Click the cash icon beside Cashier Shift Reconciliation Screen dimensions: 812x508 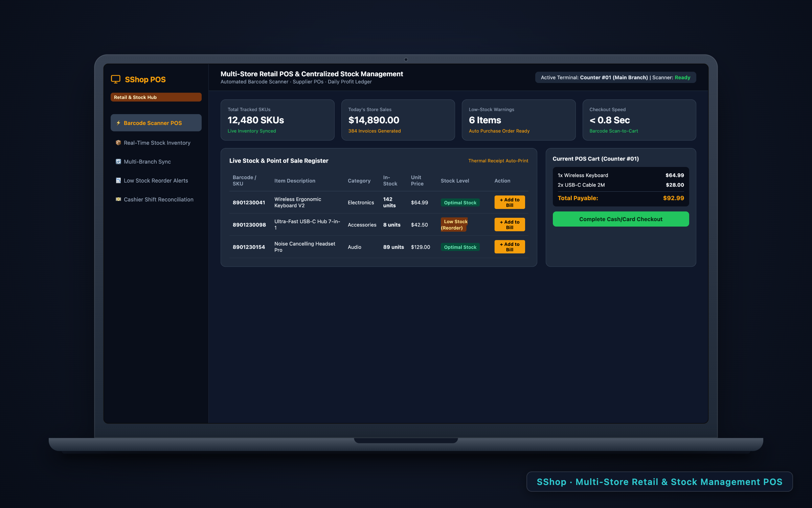tap(118, 199)
